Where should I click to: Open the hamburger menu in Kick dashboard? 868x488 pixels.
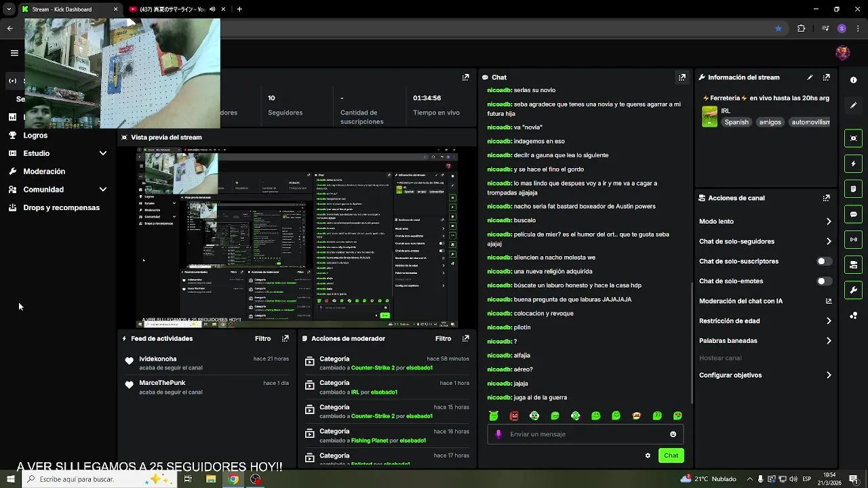(x=14, y=53)
